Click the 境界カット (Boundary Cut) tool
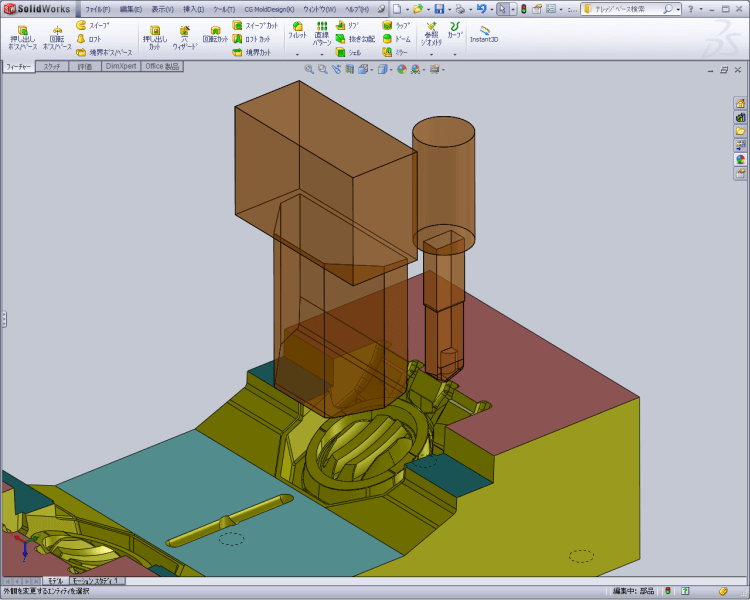The height and width of the screenshot is (600, 750). tap(252, 52)
